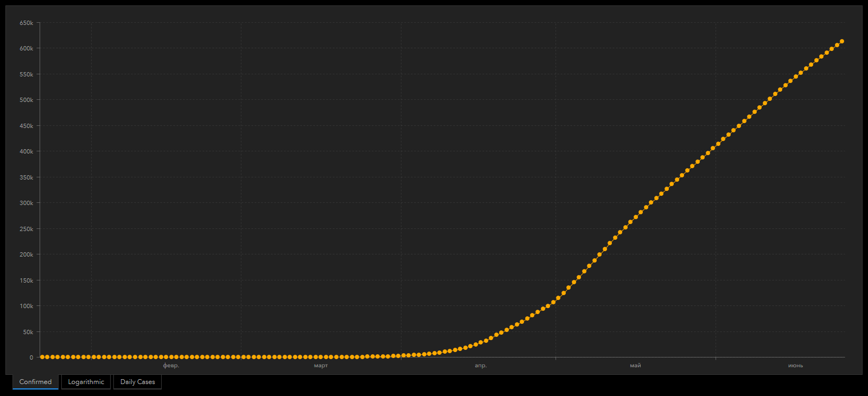Image resolution: width=868 pixels, height=396 pixels.
Task: Switch to the Confirmed tab
Action: (x=35, y=382)
